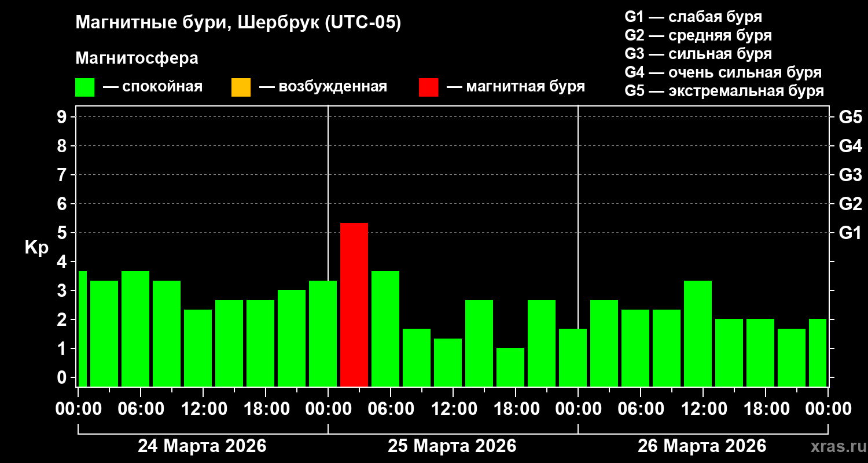868x463 pixels.
Task: Click the 'G4' label on the right axis
Action: click(x=851, y=146)
